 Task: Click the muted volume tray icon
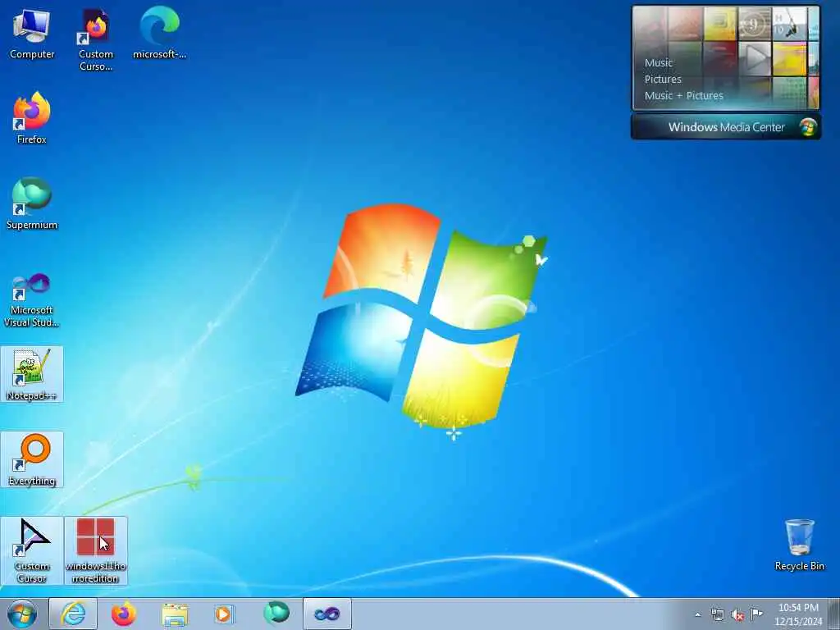pyautogui.click(x=737, y=614)
